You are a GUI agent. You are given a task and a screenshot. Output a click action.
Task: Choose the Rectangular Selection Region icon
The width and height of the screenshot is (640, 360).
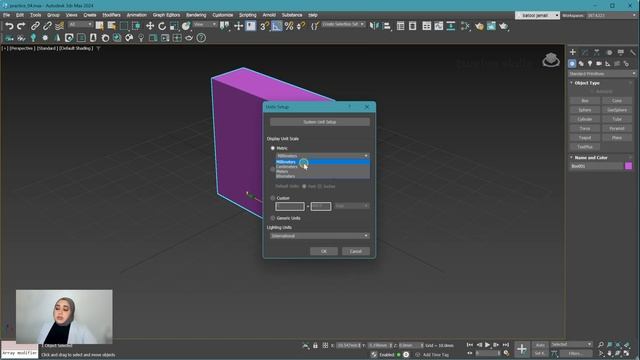[x=124, y=26]
